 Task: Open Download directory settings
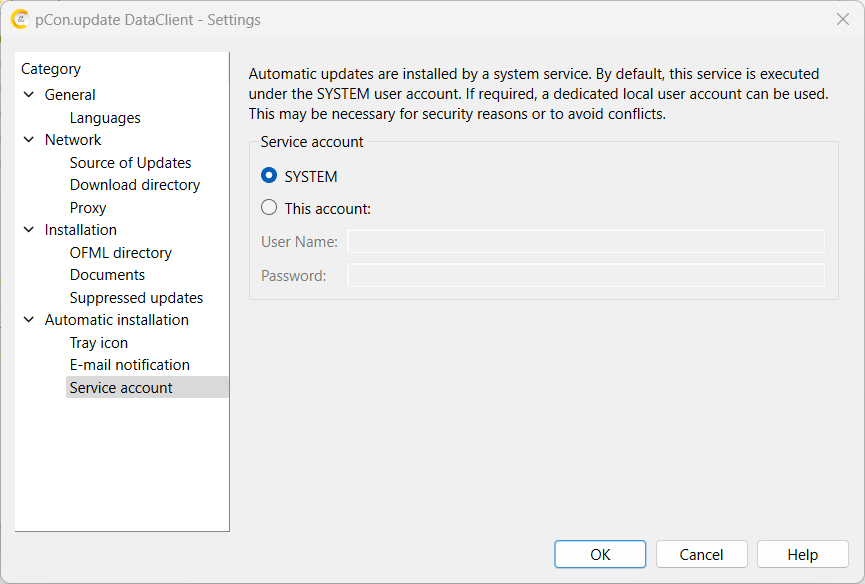(135, 185)
